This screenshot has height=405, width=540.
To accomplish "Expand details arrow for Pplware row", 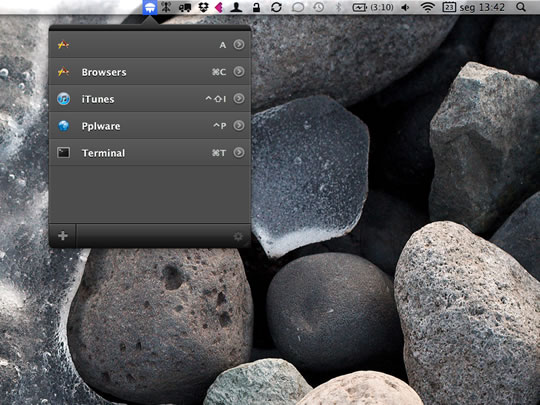I will coord(239,125).
